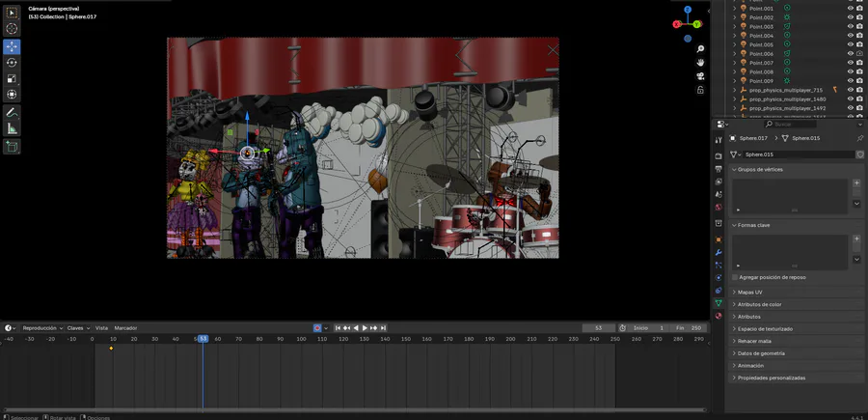
Task: Open the properties editor type selector
Action: (721, 125)
